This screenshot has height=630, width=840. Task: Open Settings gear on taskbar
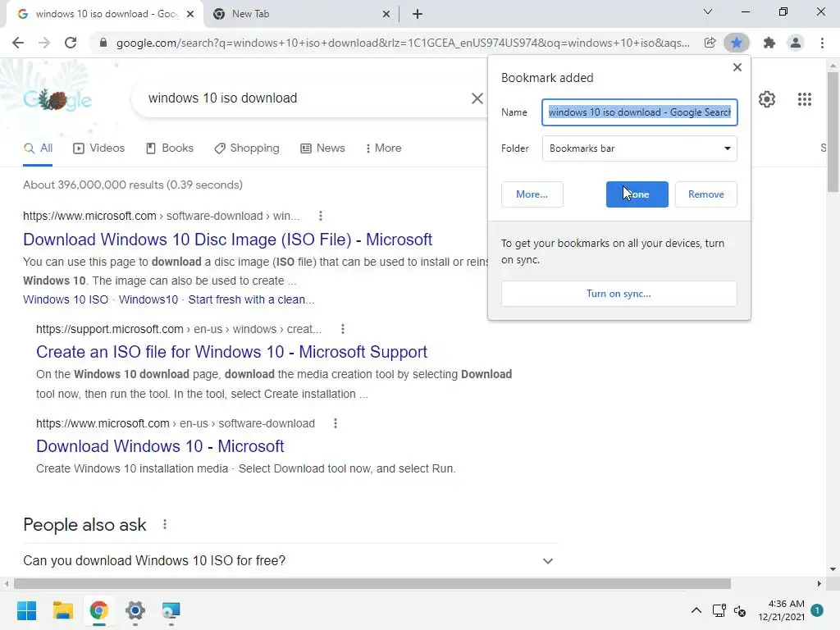pos(135,610)
